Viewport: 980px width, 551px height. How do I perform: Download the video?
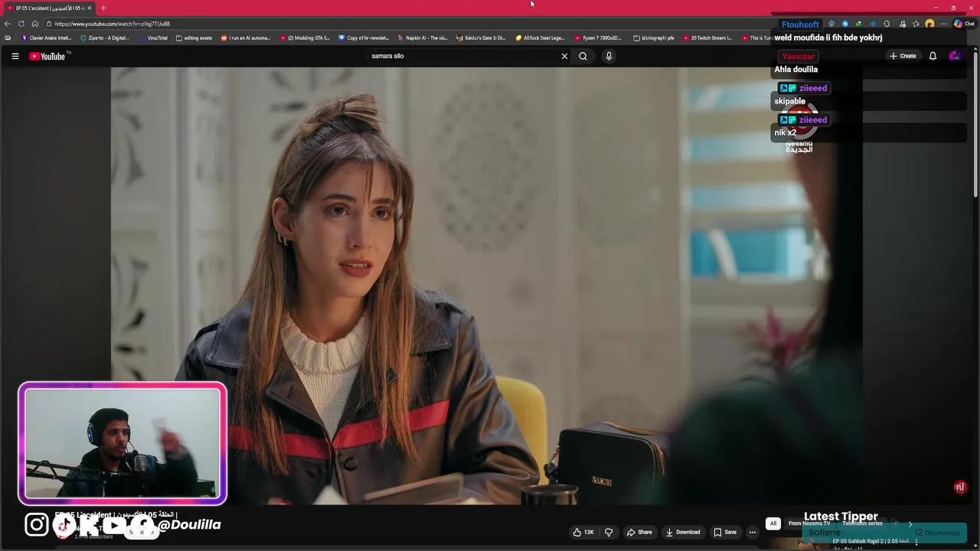click(x=682, y=532)
